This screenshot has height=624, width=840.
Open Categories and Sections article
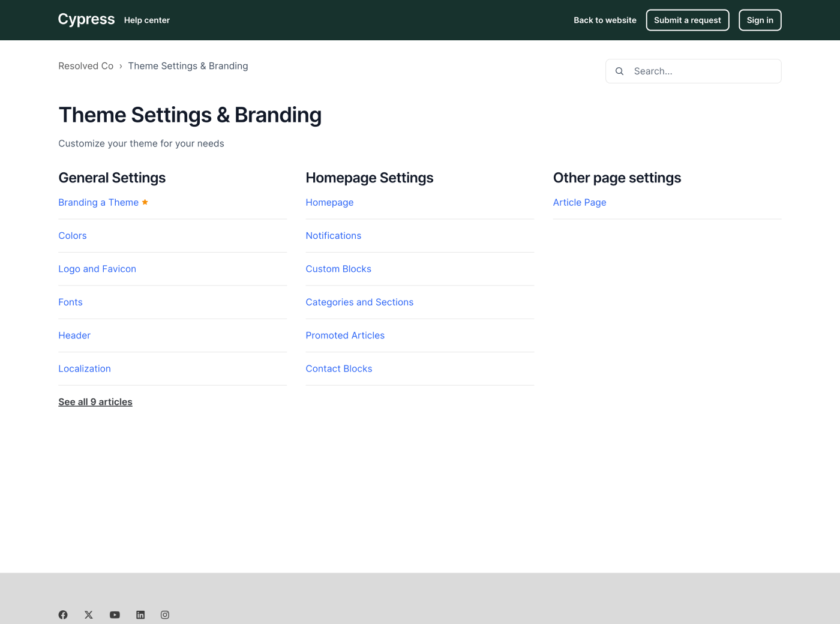click(x=359, y=302)
